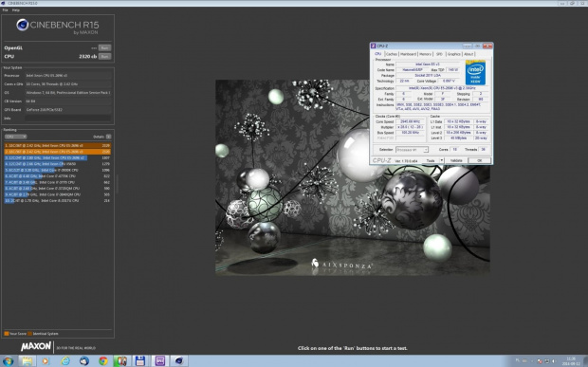Open the Help menu

[x=16, y=10]
